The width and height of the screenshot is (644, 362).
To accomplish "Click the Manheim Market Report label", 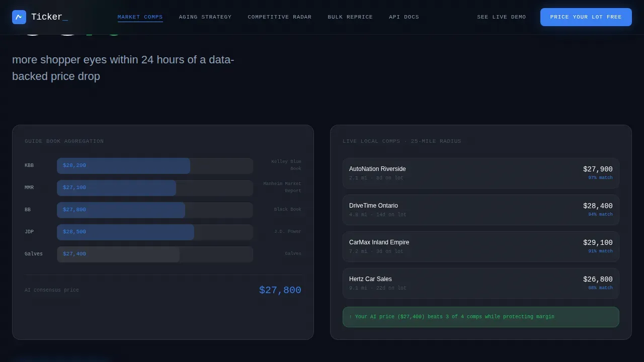I will coord(282,187).
